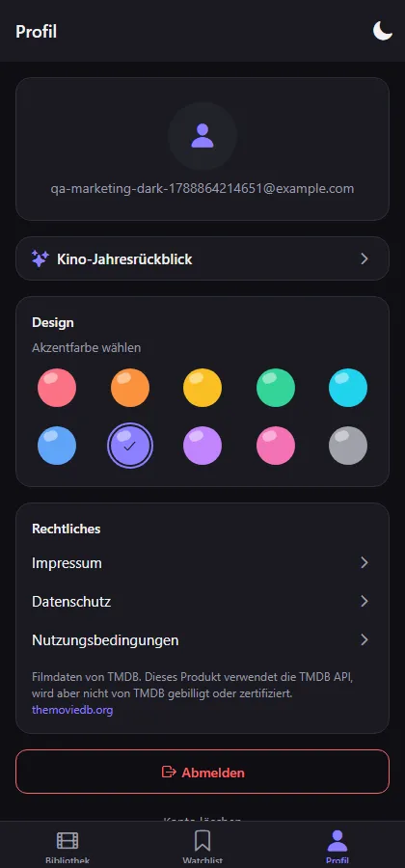Viewport: 405px width, 868px height.
Task: Open the themoviedb.org link
Action: [x=72, y=710]
